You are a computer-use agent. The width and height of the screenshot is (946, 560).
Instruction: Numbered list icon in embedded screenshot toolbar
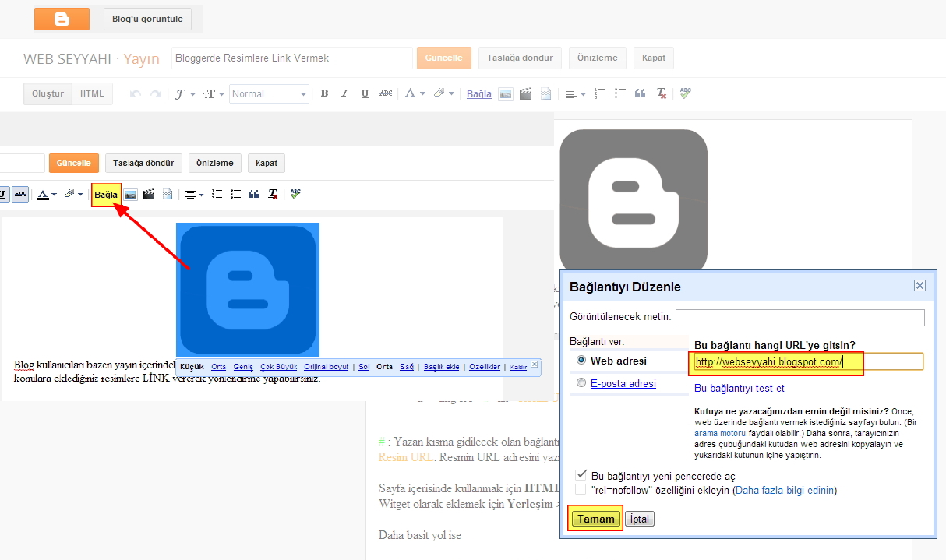pyautogui.click(x=217, y=194)
